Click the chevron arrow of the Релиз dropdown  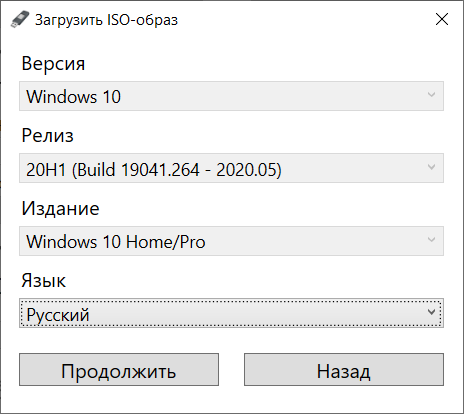431,167
